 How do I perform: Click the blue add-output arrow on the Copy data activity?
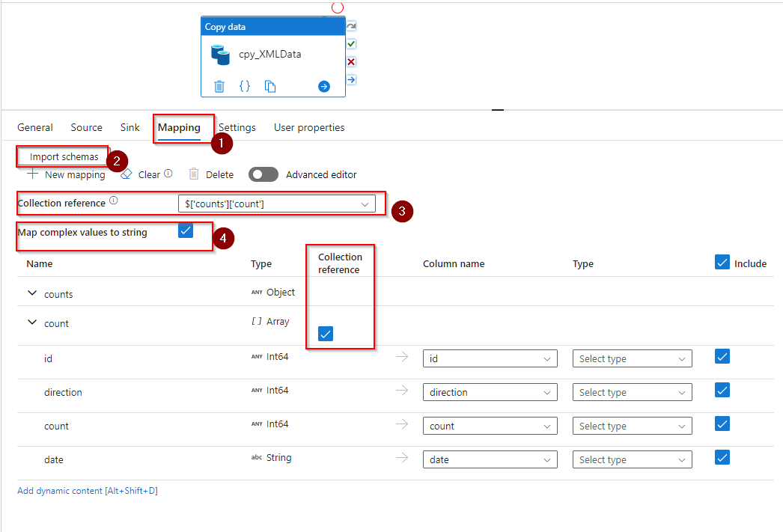tap(324, 86)
